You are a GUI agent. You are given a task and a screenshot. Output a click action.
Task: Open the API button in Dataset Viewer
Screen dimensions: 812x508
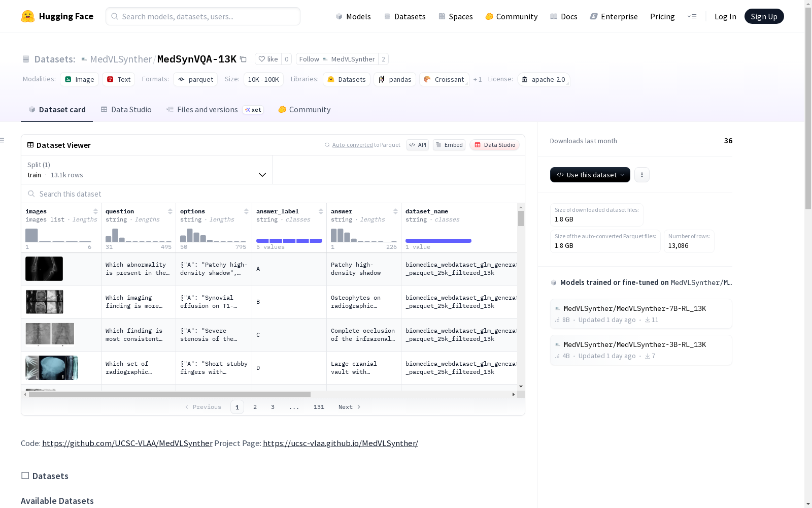tap(418, 145)
